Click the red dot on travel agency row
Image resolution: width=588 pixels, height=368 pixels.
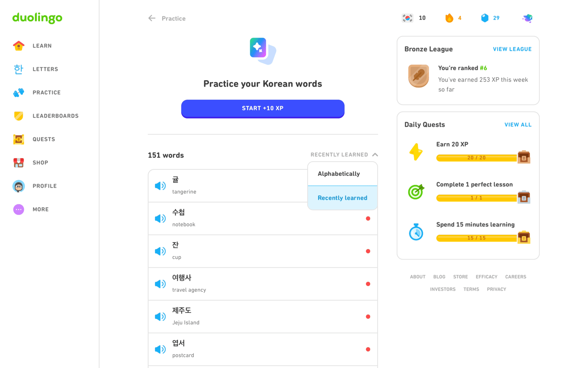[368, 284]
